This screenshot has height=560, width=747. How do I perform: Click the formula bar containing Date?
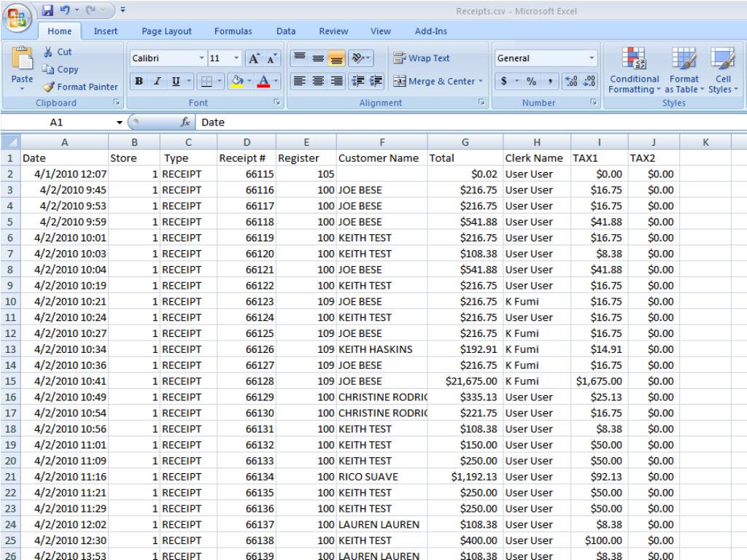pos(471,122)
